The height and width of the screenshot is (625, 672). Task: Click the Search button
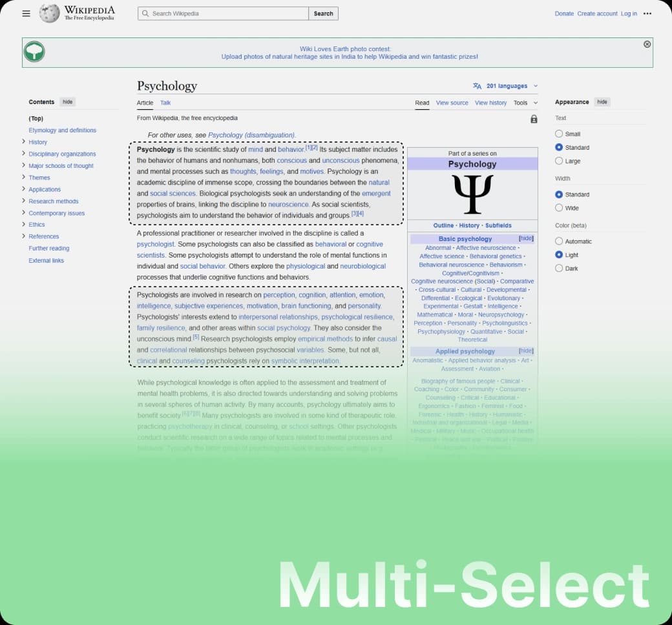pyautogui.click(x=323, y=14)
